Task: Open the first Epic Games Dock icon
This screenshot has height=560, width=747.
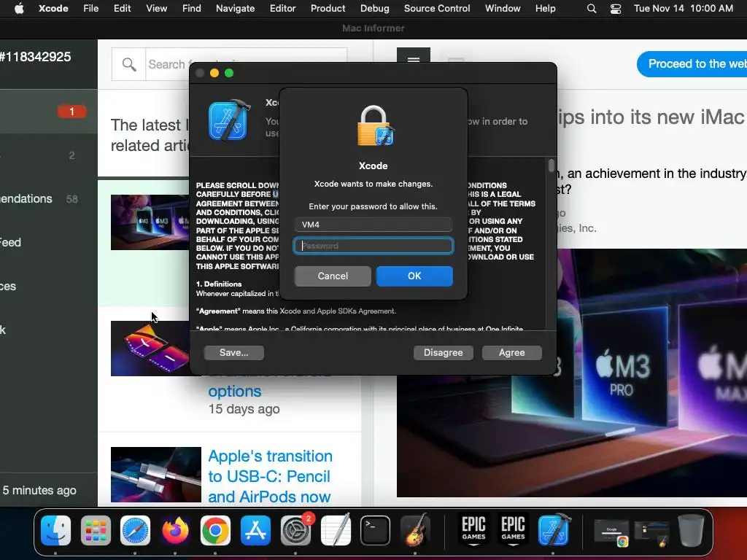Action: click(473, 530)
